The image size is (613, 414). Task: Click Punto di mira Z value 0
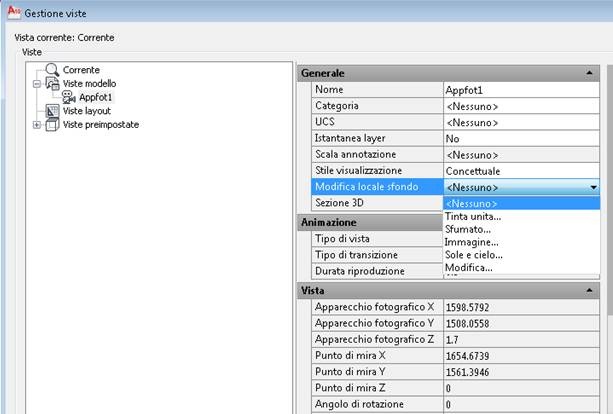[521, 388]
